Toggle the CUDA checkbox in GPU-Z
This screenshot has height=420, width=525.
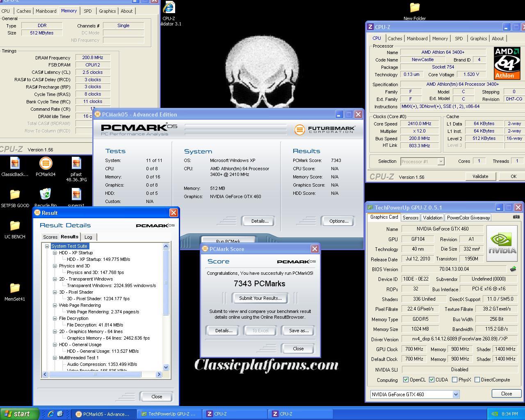[x=431, y=380]
